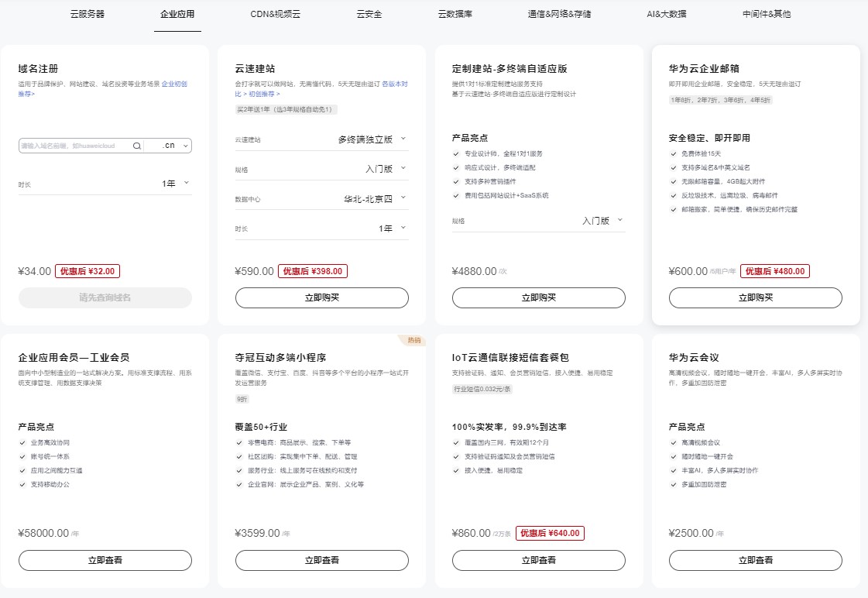Image resolution: width=868 pixels, height=598 pixels.
Task: Click 立即查看 for 企业应用会员—工业会员
Action: tap(105, 560)
